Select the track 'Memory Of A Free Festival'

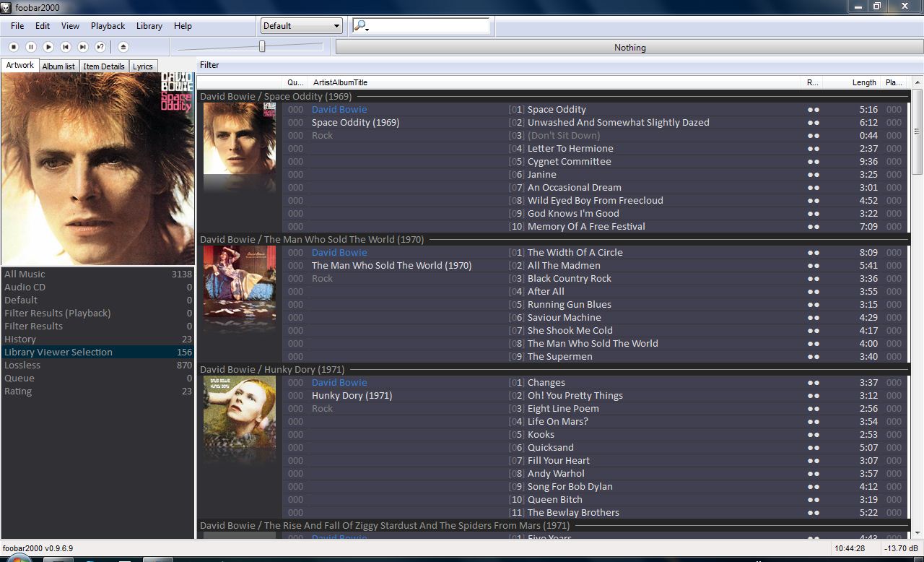(586, 226)
